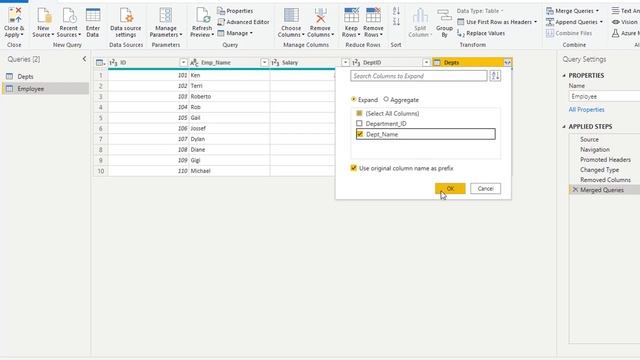Open query Properties in ribbon

235,11
